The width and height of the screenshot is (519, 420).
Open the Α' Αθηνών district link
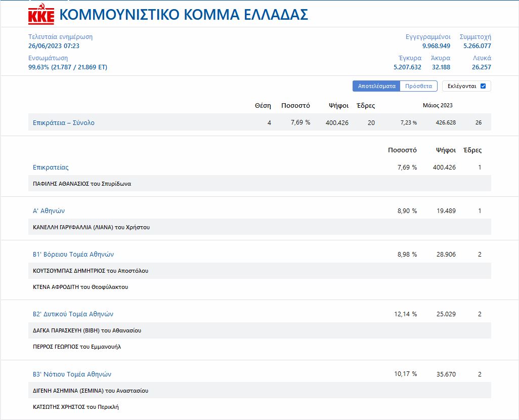click(49, 211)
